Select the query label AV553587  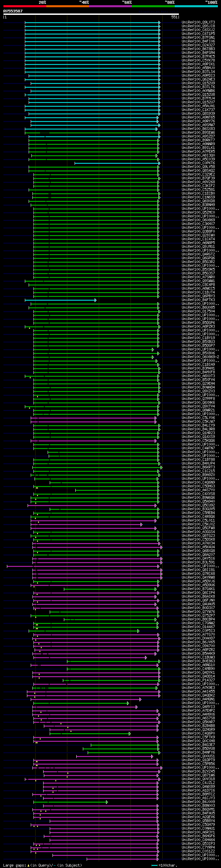click(x=13, y=11)
